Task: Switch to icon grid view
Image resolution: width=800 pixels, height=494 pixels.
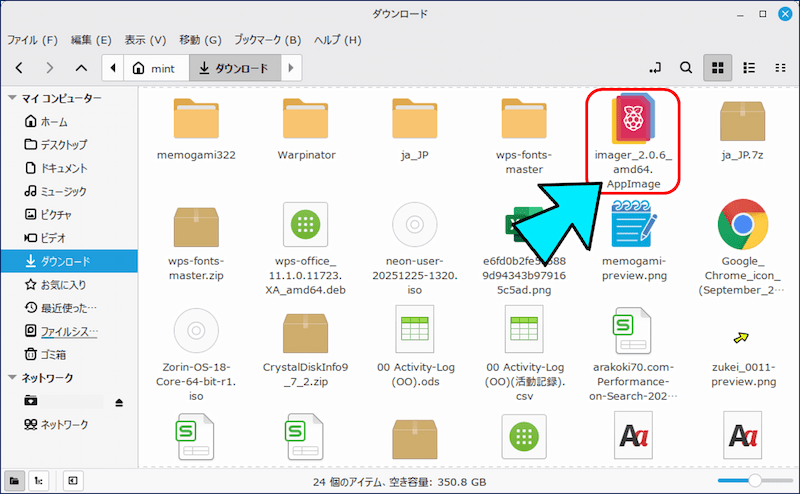Action: click(x=718, y=68)
